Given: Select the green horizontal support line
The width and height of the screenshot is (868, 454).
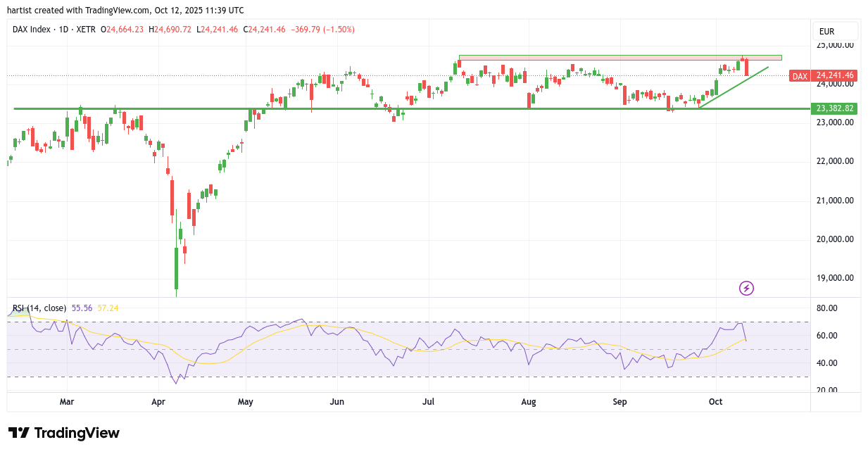Looking at the screenshot, I should (422, 108).
